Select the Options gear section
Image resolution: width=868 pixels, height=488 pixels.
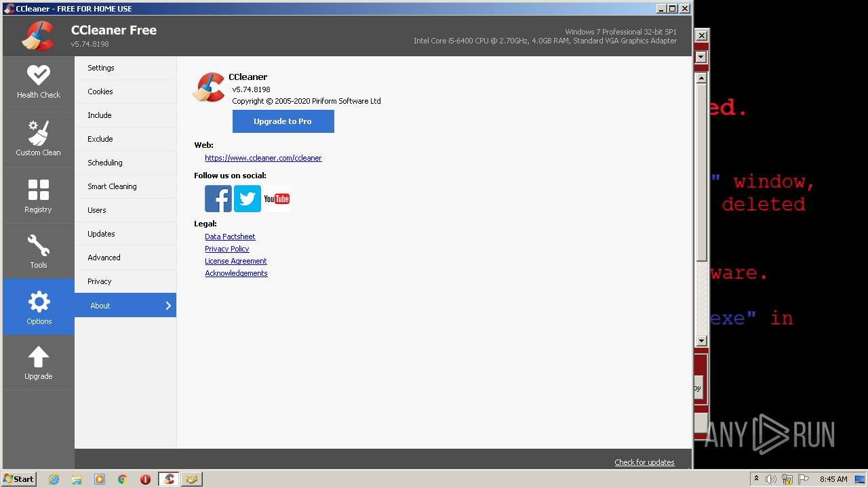pyautogui.click(x=39, y=307)
